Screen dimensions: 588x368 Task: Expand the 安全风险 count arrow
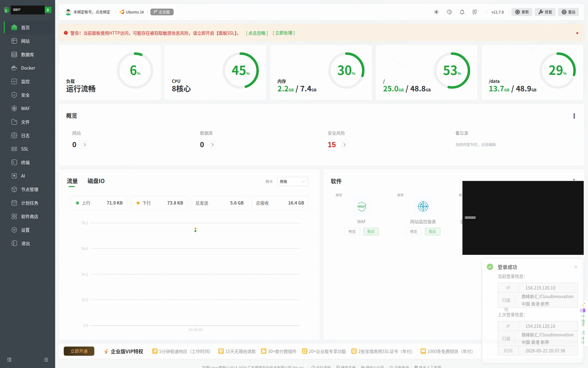tap(344, 145)
